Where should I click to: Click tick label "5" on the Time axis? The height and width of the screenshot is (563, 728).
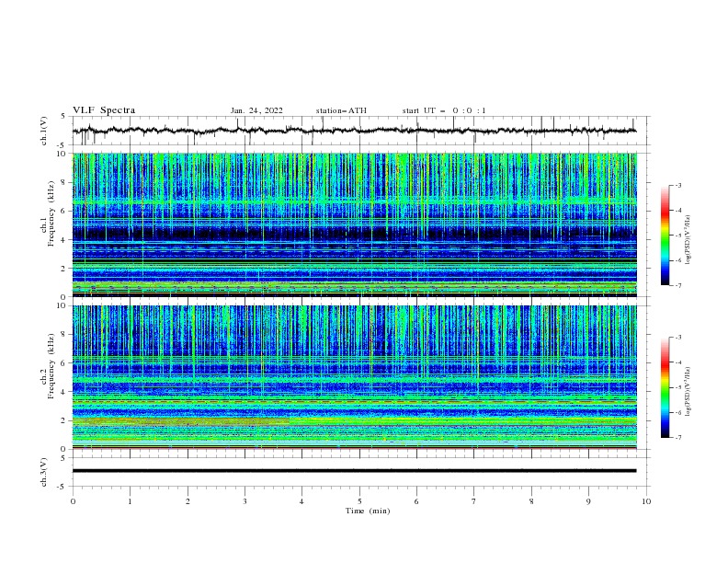(x=359, y=501)
